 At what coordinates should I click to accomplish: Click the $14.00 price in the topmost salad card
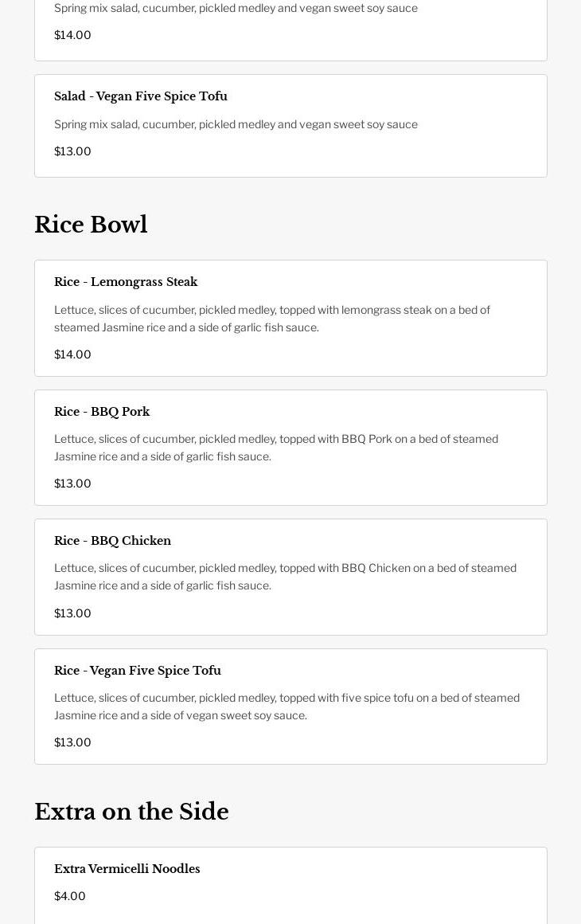72,35
